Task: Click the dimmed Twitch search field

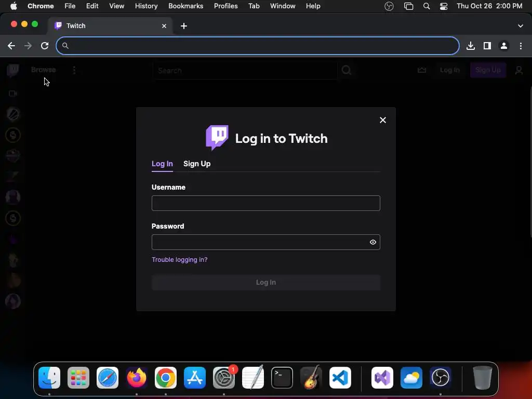Action: (x=245, y=71)
